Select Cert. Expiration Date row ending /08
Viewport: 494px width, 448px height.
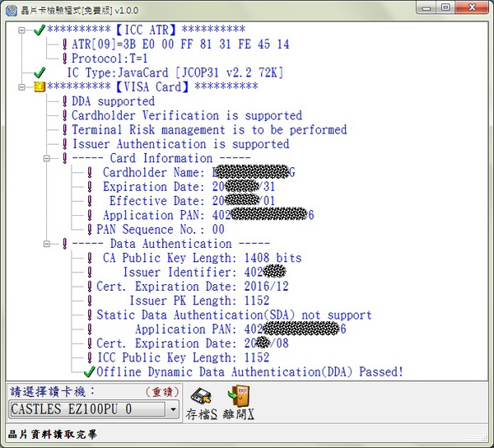coord(193,343)
